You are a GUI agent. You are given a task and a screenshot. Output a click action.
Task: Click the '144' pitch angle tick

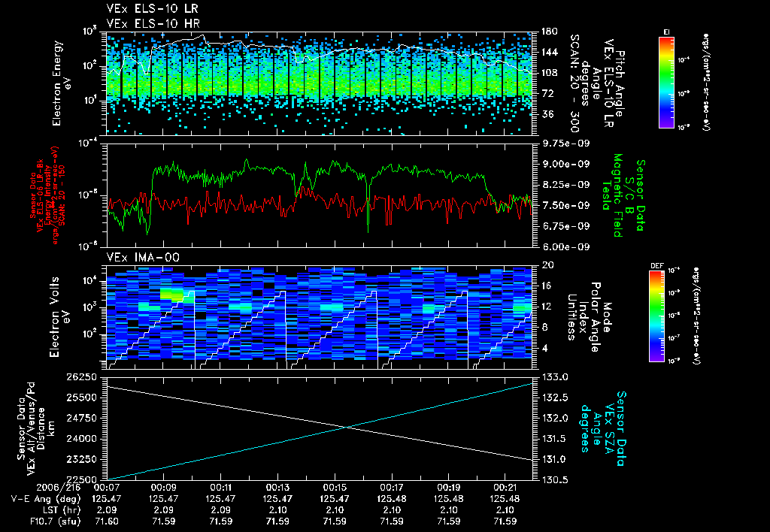(x=549, y=52)
